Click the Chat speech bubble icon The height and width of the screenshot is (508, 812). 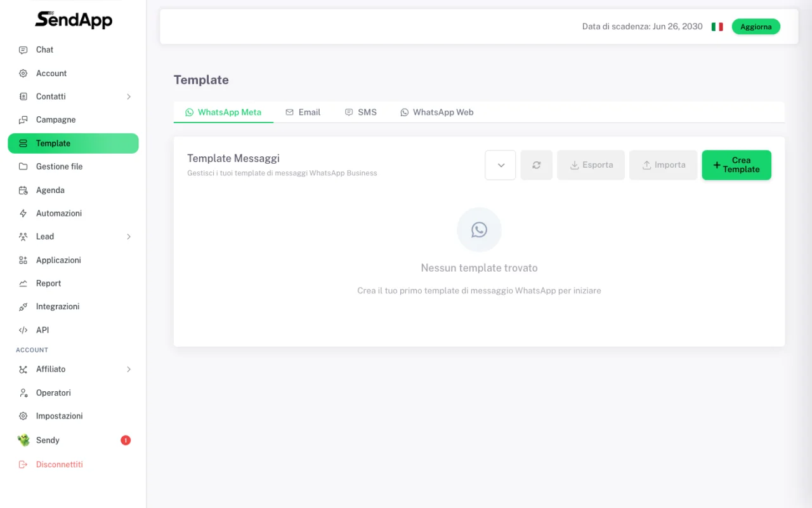pos(23,50)
